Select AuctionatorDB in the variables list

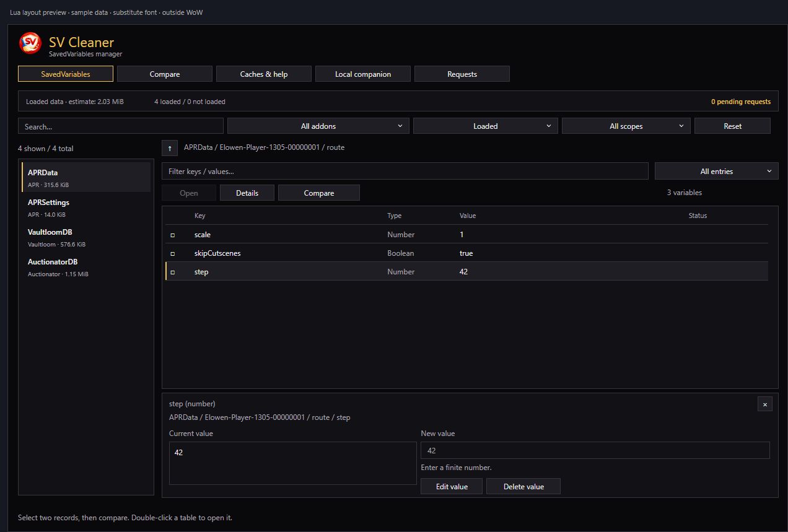coord(86,267)
